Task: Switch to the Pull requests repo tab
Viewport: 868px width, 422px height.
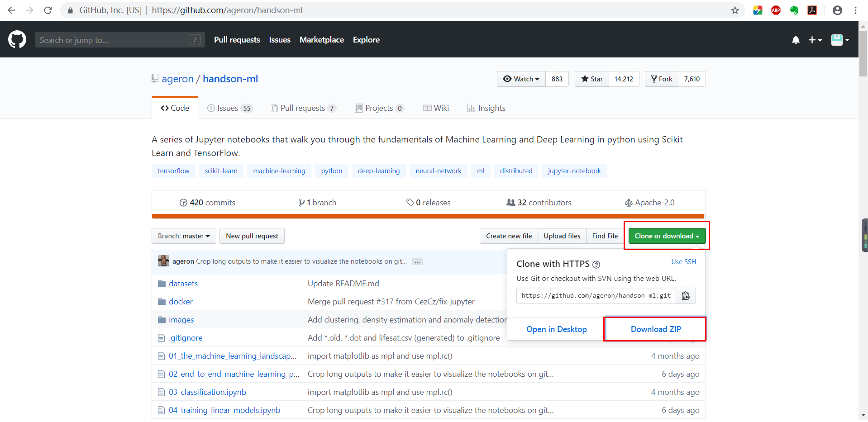Action: [304, 108]
